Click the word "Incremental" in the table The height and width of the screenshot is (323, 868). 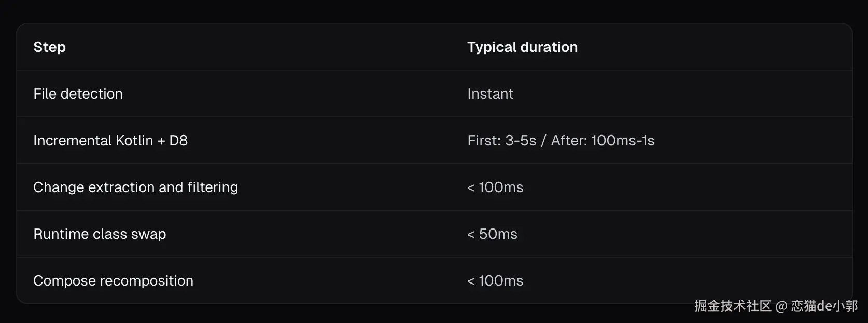pos(72,141)
